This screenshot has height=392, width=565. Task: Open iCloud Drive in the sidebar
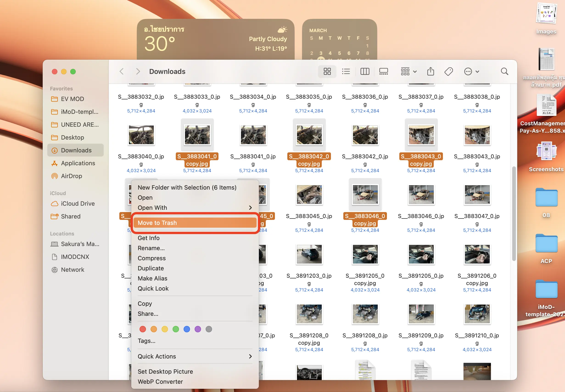(78, 203)
